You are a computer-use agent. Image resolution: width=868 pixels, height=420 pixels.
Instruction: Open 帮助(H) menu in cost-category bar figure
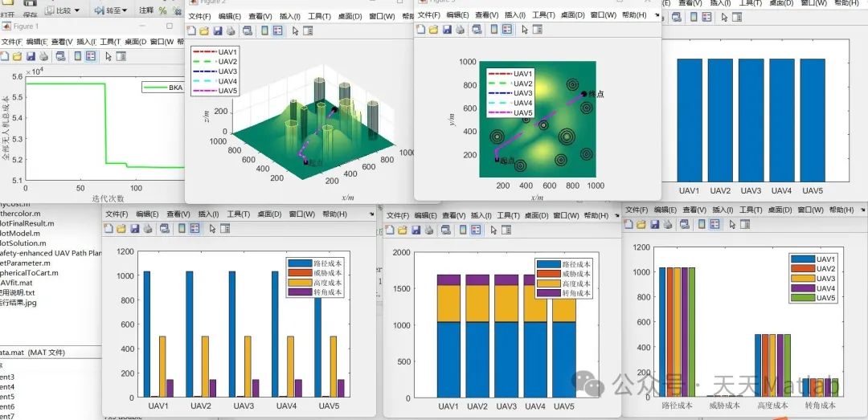[841, 210]
